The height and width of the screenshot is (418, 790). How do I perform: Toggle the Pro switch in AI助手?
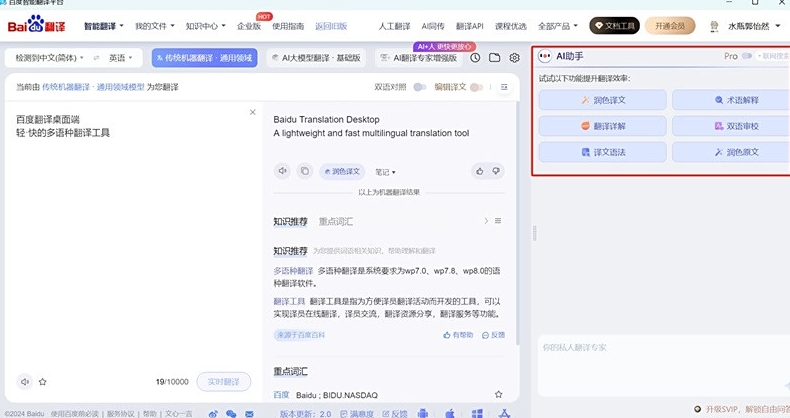pyautogui.click(x=747, y=56)
